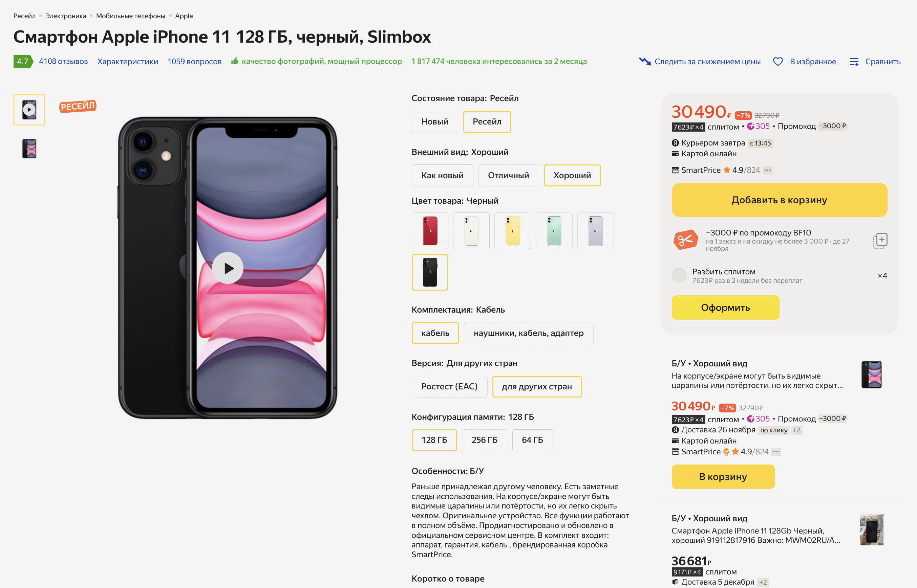This screenshot has height=588, width=917.
Task: Expand the ×4 split payment selector
Action: (x=882, y=276)
